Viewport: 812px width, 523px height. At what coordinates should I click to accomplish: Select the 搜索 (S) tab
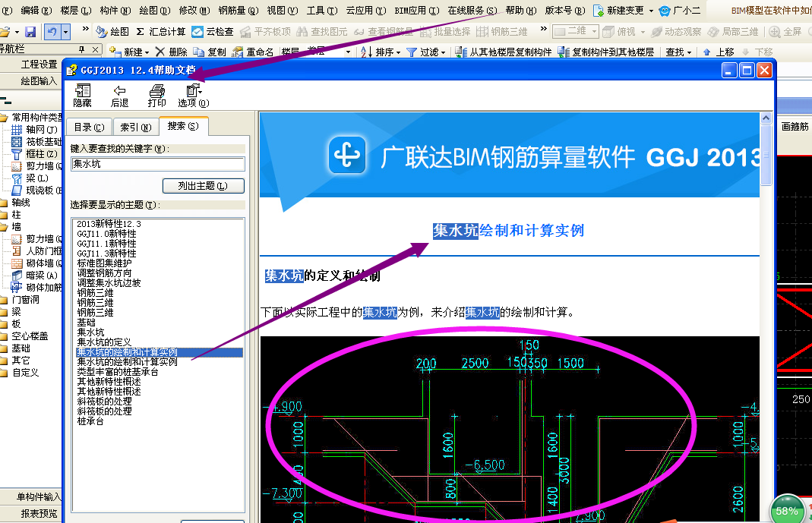coord(183,126)
